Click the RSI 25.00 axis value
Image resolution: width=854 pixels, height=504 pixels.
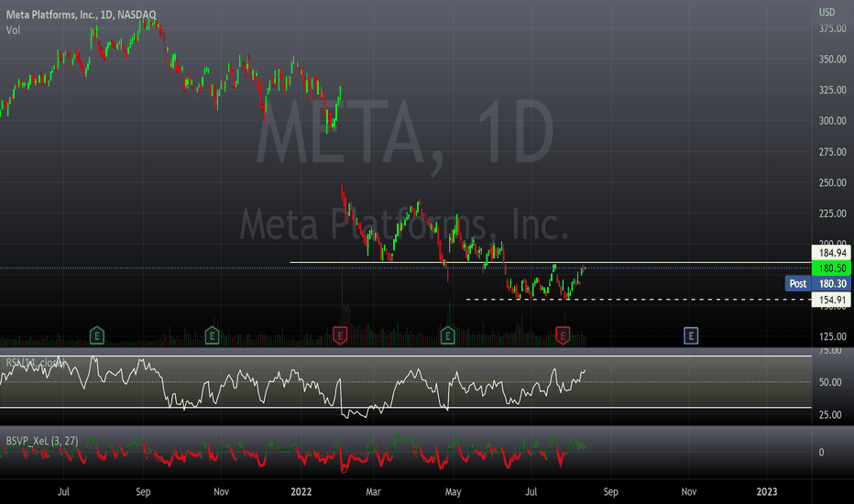(x=830, y=414)
